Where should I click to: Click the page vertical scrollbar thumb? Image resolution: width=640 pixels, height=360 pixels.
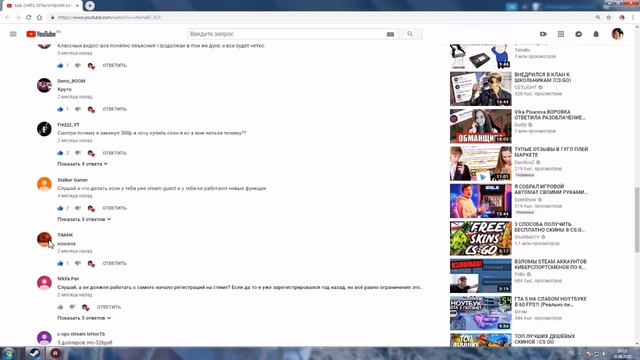pyautogui.click(x=637, y=220)
